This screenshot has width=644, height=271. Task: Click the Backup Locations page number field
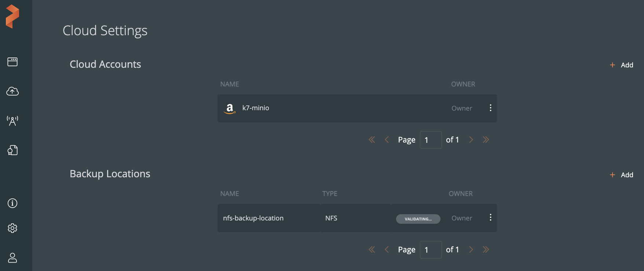point(431,250)
